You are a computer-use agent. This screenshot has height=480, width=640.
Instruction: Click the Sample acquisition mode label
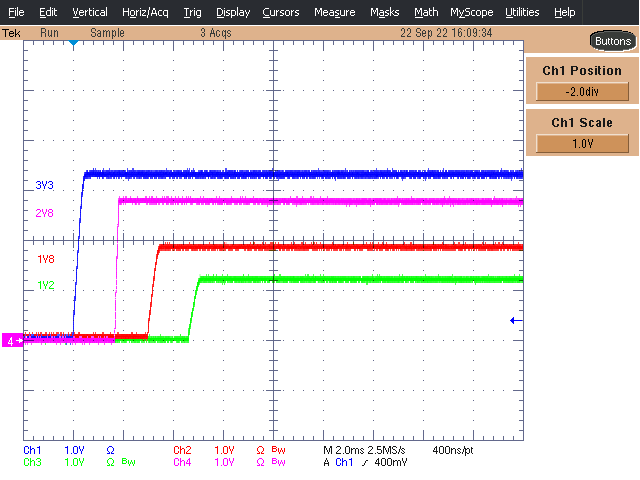tap(107, 33)
